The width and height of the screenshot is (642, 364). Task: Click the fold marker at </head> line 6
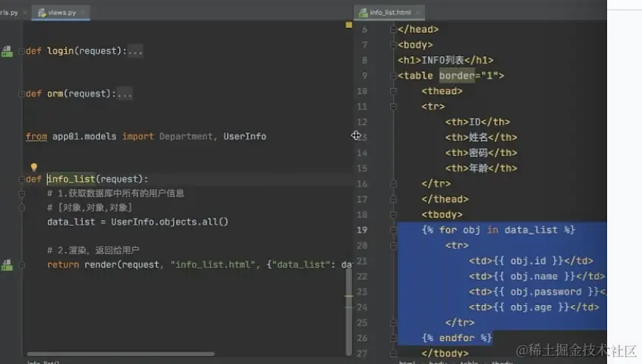[393, 30]
